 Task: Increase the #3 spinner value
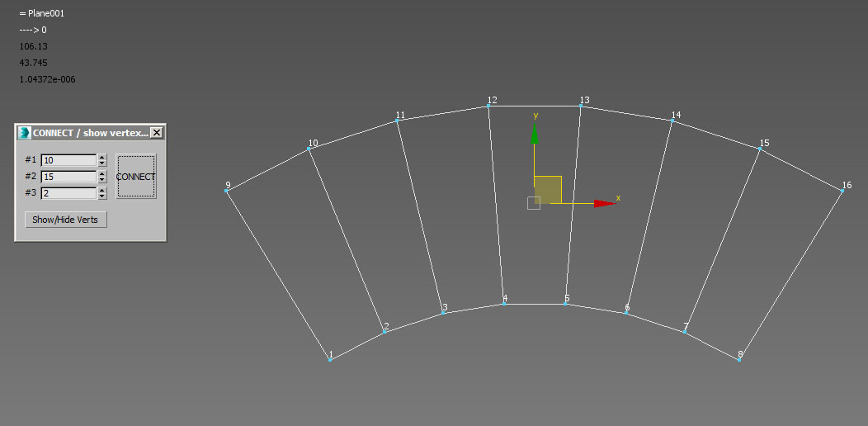point(102,190)
